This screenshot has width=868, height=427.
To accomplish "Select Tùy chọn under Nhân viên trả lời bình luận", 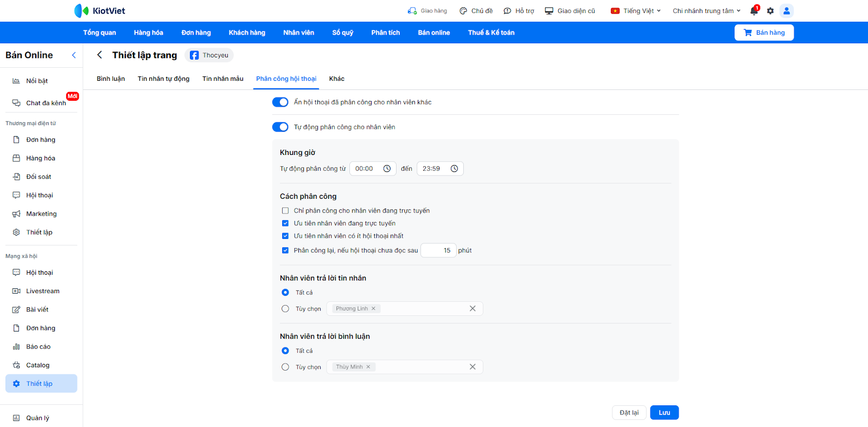I will click(285, 367).
